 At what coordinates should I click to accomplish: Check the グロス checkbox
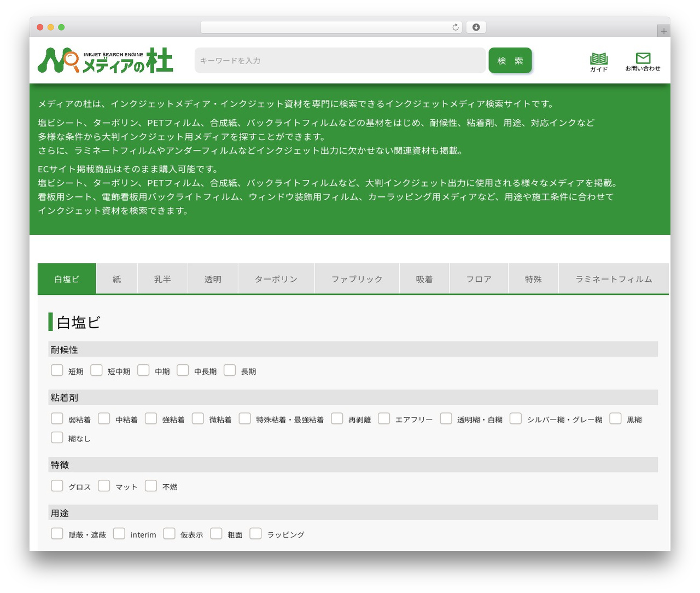(57, 486)
